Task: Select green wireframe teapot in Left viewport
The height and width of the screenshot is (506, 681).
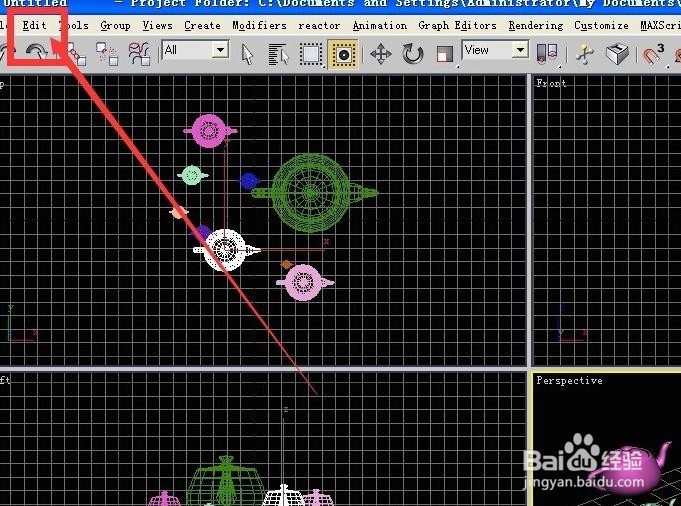Action: click(x=225, y=481)
